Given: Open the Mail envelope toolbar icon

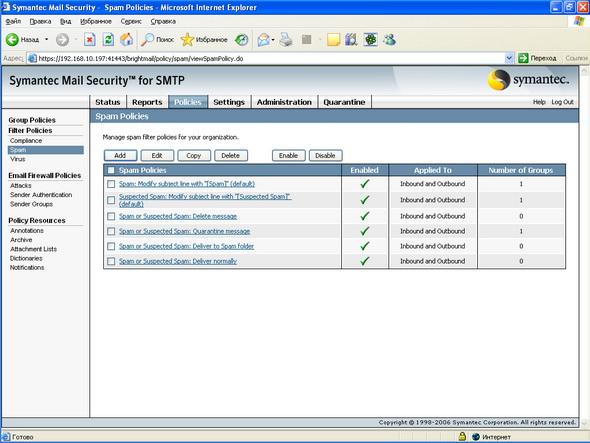Looking at the screenshot, I should [x=264, y=40].
